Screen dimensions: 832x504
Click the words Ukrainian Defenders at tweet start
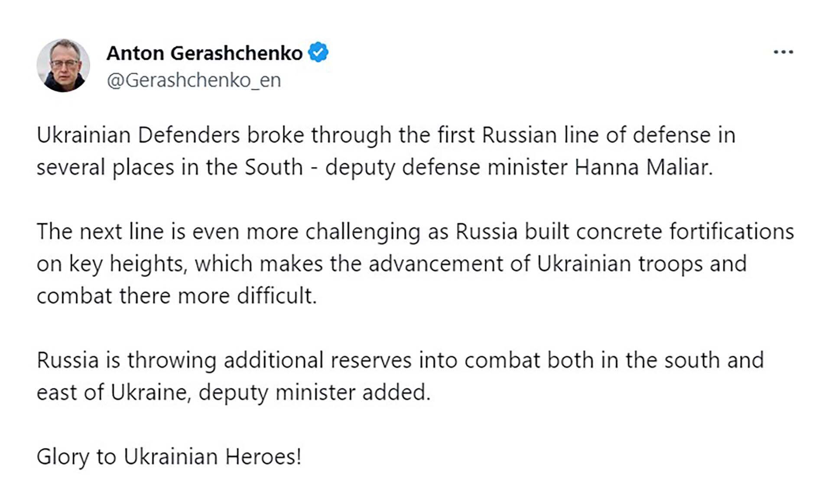click(138, 135)
